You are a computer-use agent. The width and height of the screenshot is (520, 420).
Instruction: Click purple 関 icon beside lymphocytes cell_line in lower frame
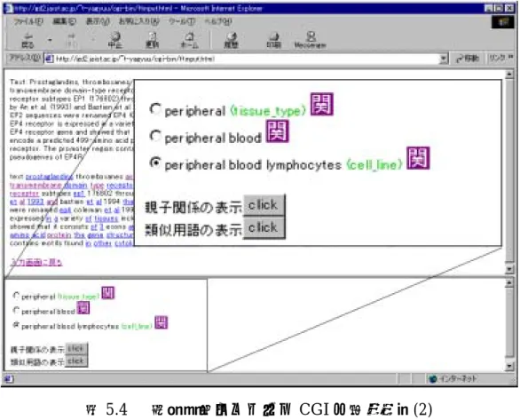(x=162, y=322)
